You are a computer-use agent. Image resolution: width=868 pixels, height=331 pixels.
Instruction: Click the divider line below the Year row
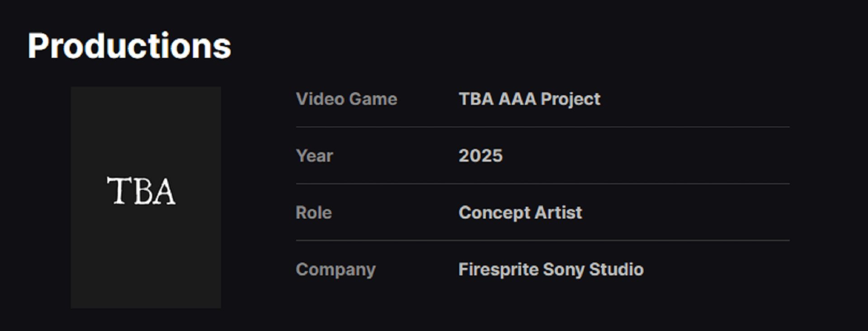pyautogui.click(x=542, y=184)
